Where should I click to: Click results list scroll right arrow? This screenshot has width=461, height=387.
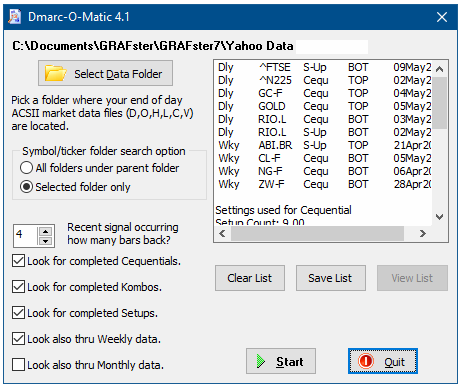[423, 234]
